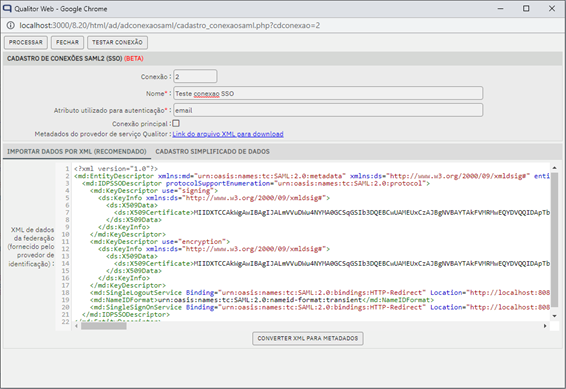Click the Qualitor icon in title bar
This screenshot has height=389, width=566.
7,8
